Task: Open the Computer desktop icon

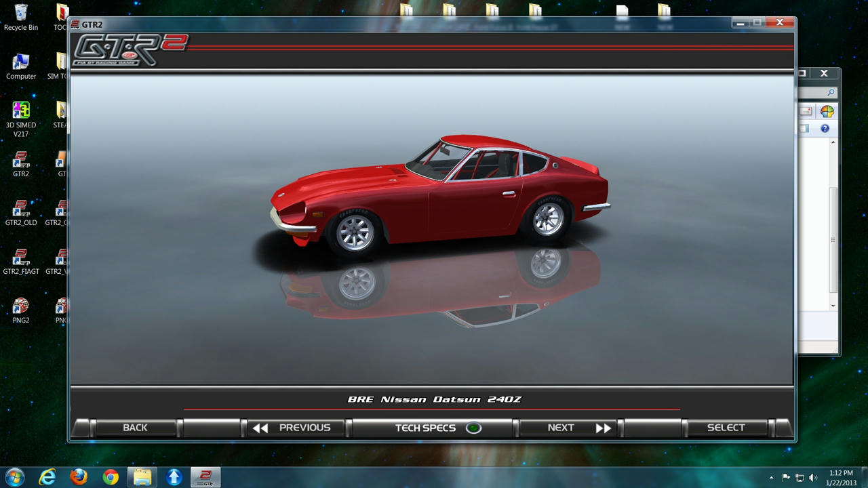Action: pos(21,66)
